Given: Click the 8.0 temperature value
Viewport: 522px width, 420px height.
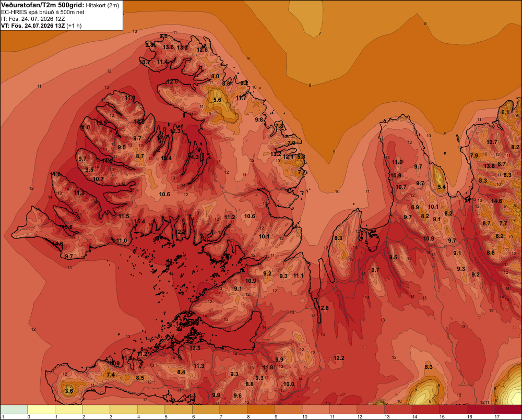Looking at the screenshot, I should pos(215,77).
